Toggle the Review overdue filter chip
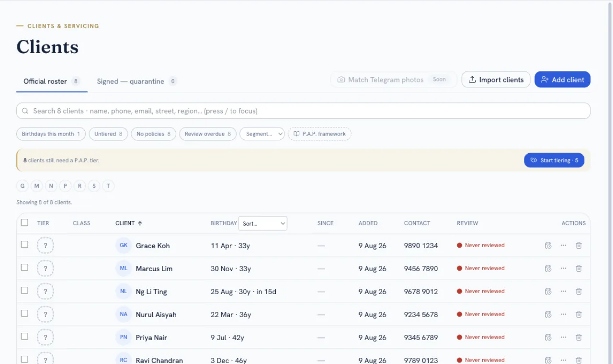The image size is (613, 364). tap(208, 134)
